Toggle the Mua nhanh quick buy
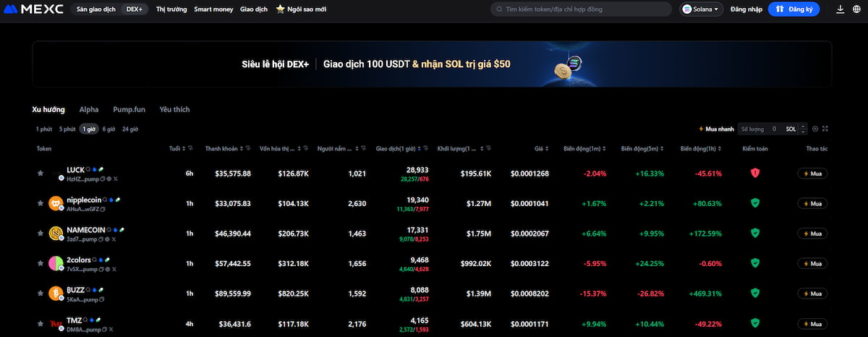868x337 pixels. [x=716, y=129]
